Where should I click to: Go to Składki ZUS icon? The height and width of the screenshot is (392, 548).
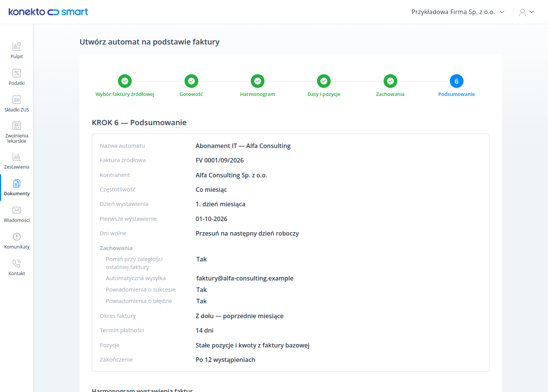(17, 100)
